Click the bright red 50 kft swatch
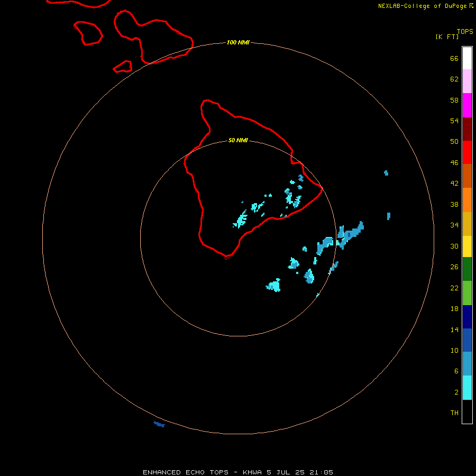476x476 pixels. [467, 152]
